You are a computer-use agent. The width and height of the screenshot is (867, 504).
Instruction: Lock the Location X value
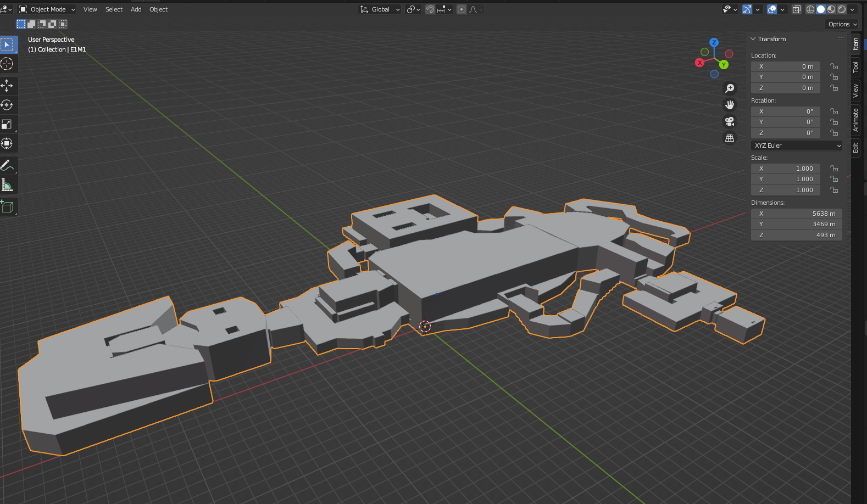(x=834, y=66)
